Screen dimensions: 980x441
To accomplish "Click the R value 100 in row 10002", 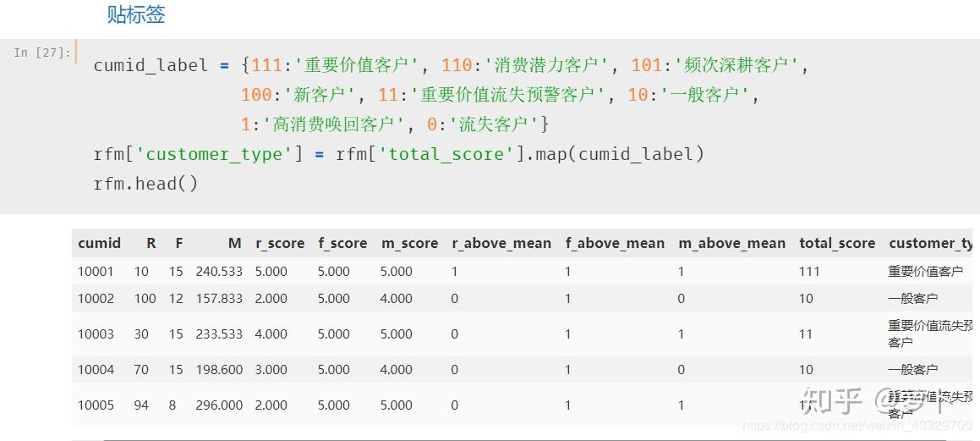I will coord(145,299).
